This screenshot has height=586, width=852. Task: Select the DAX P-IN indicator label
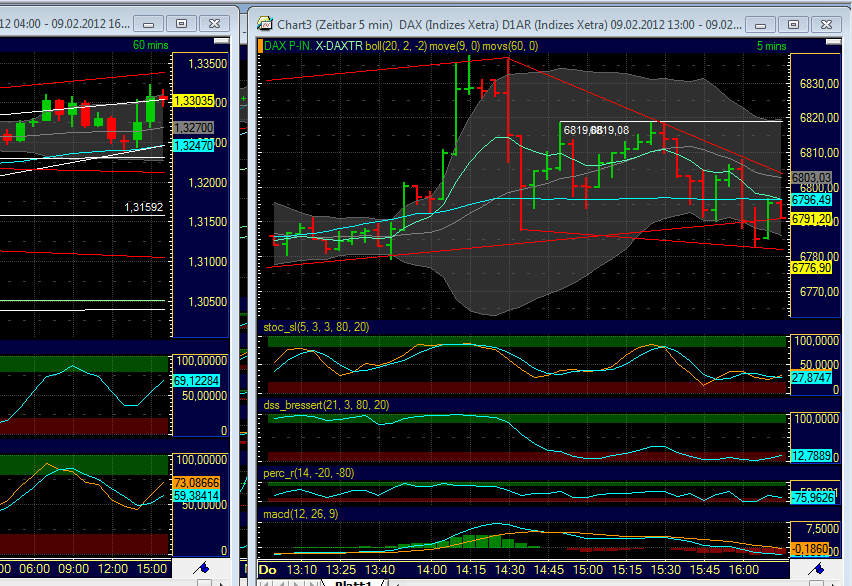(282, 44)
